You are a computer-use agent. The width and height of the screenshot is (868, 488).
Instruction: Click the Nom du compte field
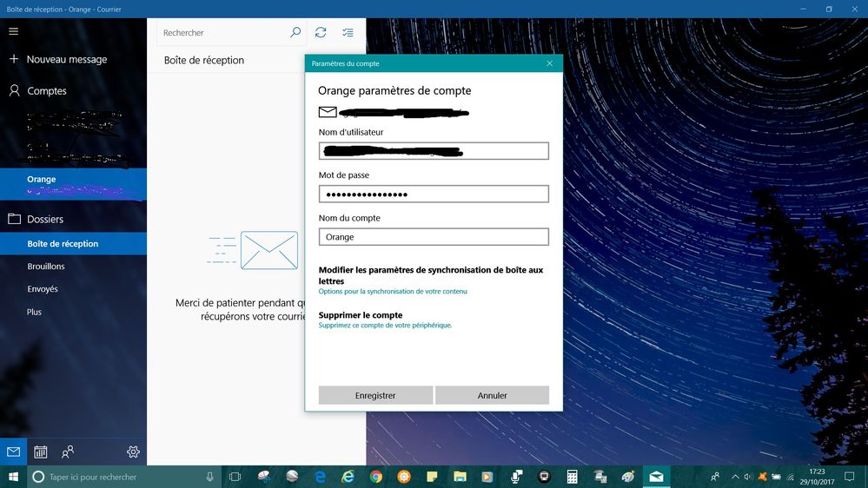coord(434,237)
